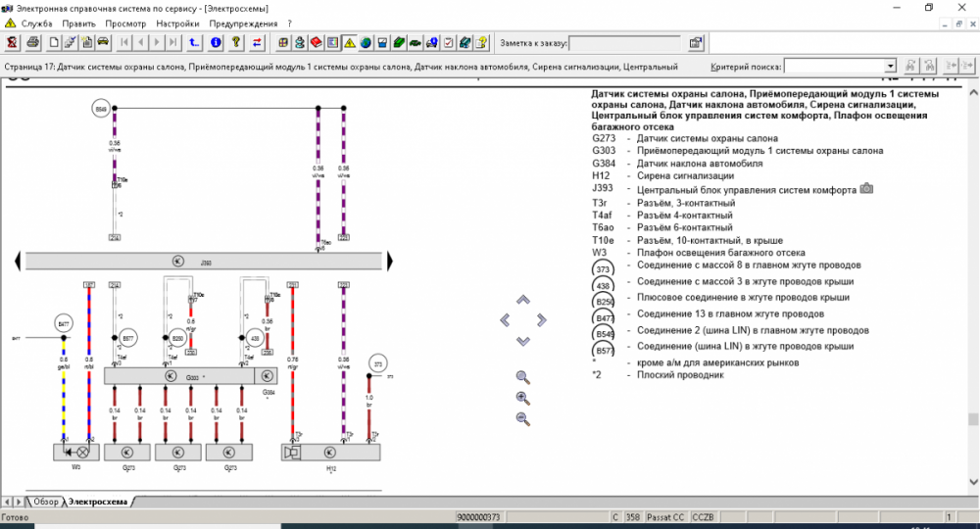Click the red-blue swap arrows toolbar icon
The height and width of the screenshot is (529, 980).
coord(258,42)
